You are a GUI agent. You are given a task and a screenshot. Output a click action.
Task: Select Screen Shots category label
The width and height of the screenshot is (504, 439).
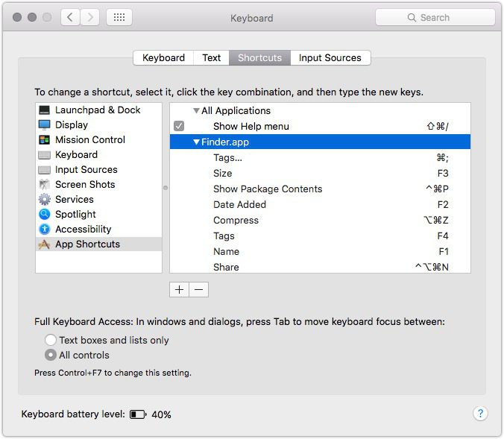[x=85, y=185]
